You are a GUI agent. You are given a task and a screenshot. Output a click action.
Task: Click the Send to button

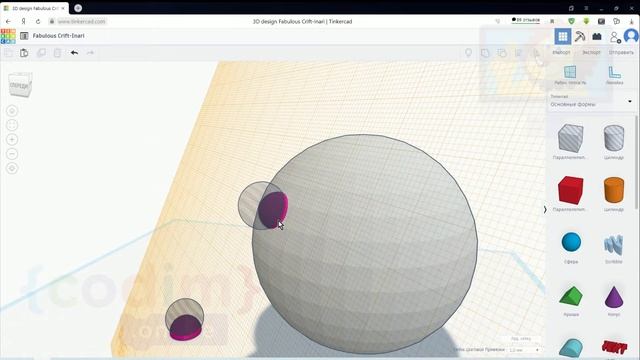tap(621, 53)
